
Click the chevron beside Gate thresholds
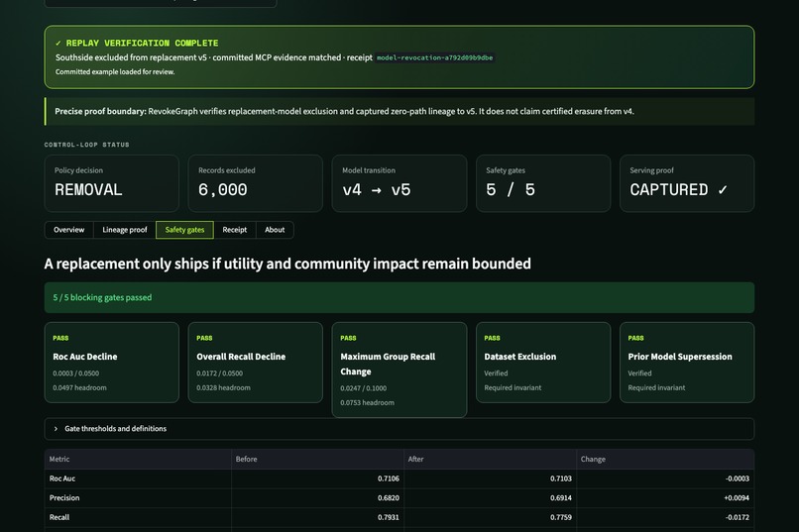pos(56,429)
